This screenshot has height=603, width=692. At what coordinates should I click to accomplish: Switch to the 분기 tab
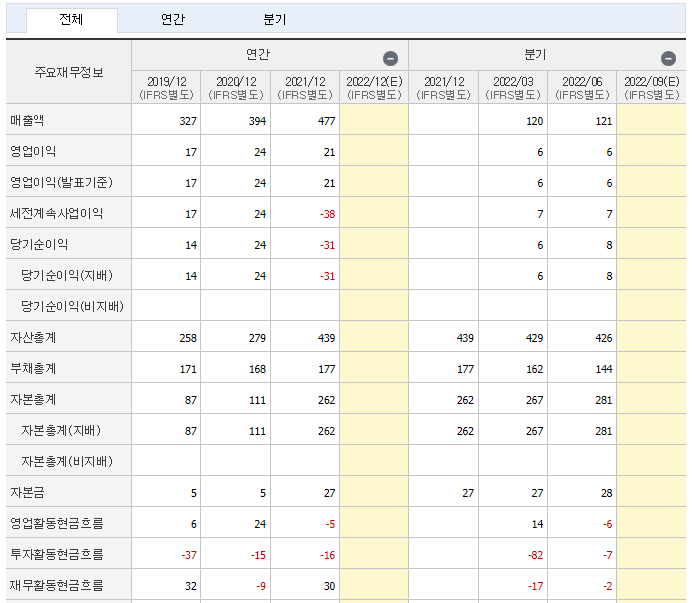click(275, 19)
